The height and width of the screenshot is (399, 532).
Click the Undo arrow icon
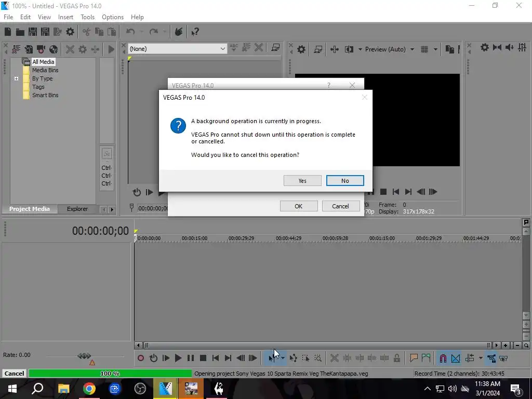coord(130,32)
